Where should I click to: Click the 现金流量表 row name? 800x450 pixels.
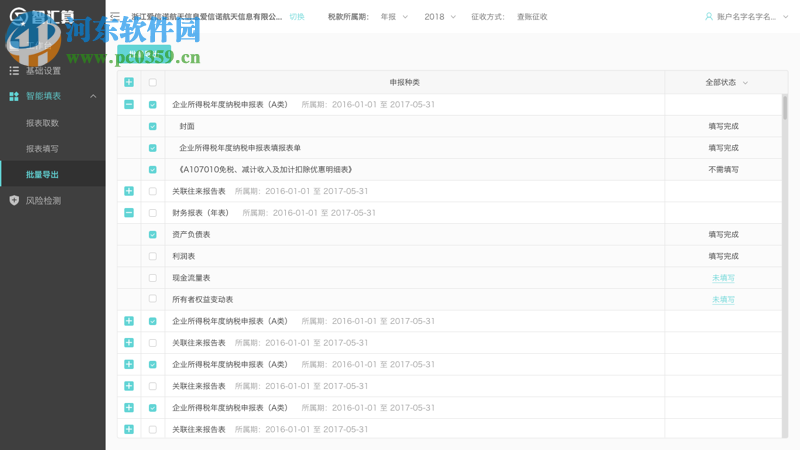[x=191, y=278]
